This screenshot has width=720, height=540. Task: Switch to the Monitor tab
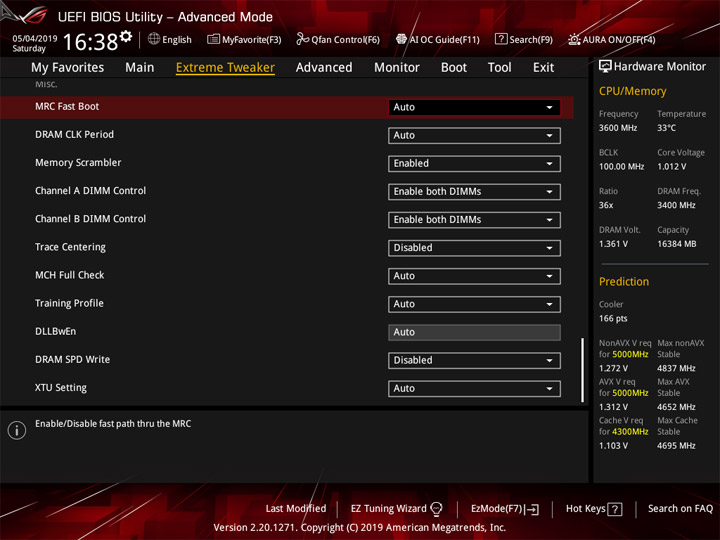tap(397, 68)
